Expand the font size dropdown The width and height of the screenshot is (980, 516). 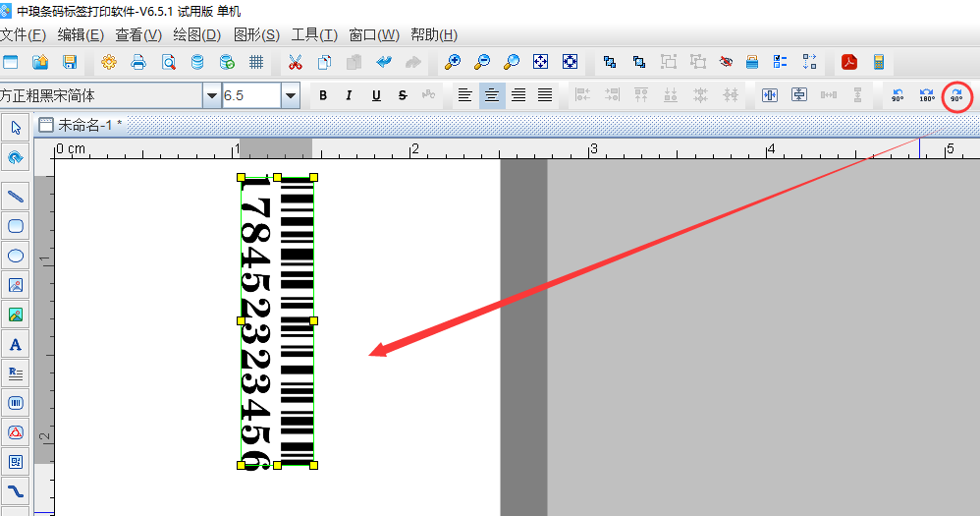pos(291,95)
